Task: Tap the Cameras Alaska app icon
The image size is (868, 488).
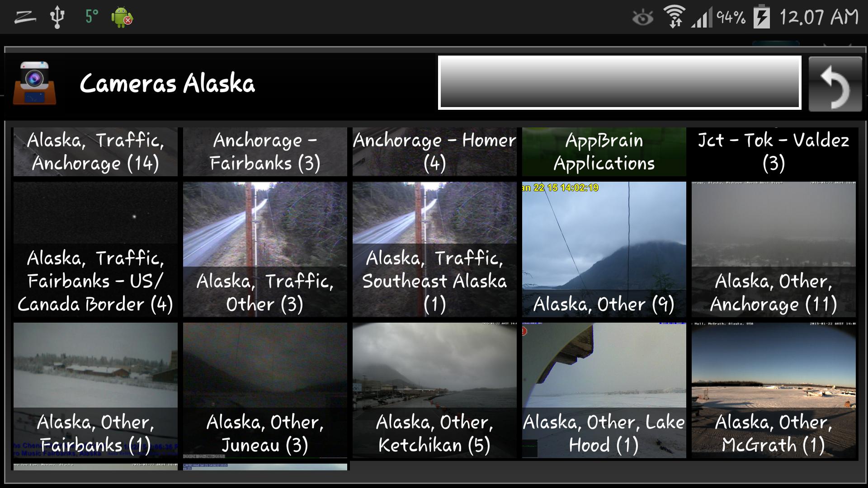Action: click(x=35, y=84)
